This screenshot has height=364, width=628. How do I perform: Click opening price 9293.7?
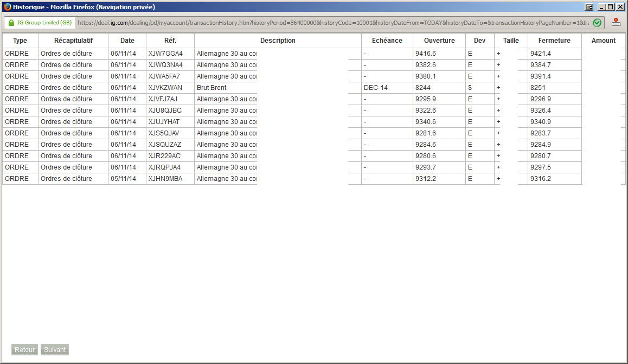[x=425, y=167]
